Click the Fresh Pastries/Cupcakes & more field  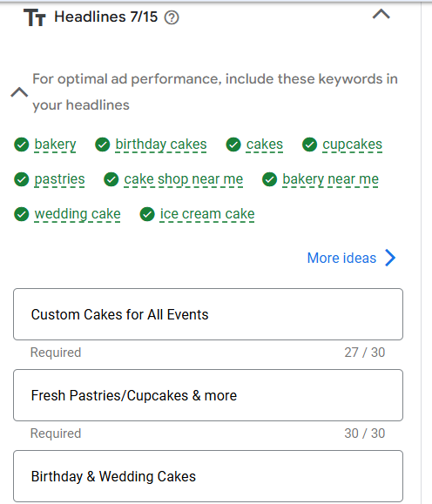click(x=208, y=395)
